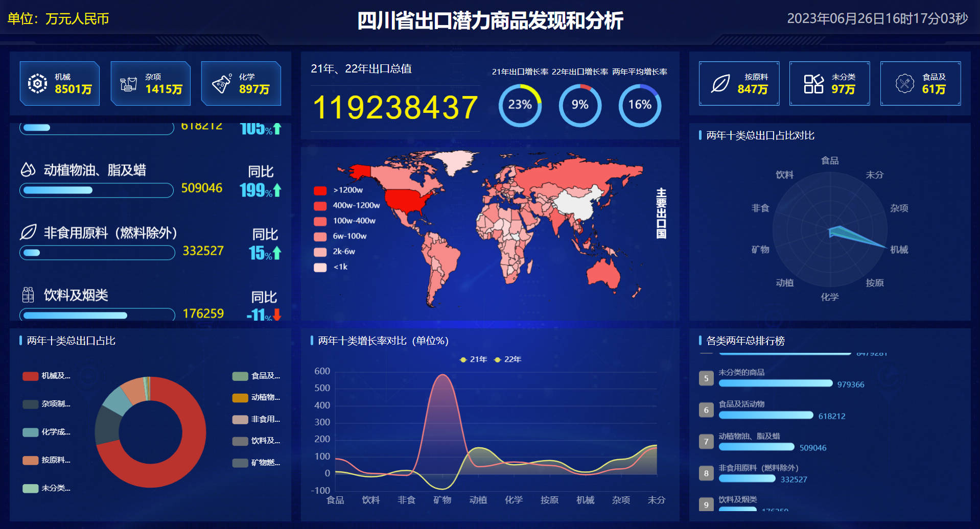Toggle 化学成... legend item in donut chart
Image resolution: width=980 pixels, height=529 pixels.
46,432
